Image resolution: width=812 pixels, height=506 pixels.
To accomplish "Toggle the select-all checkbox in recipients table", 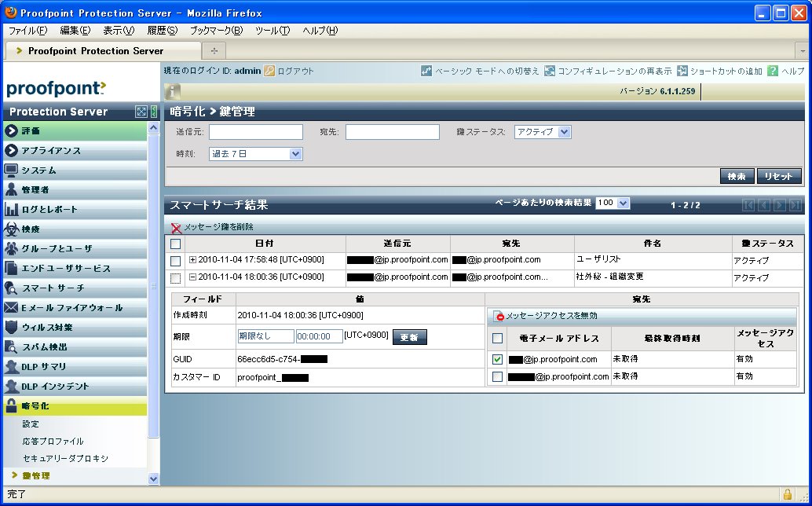I will pos(497,338).
